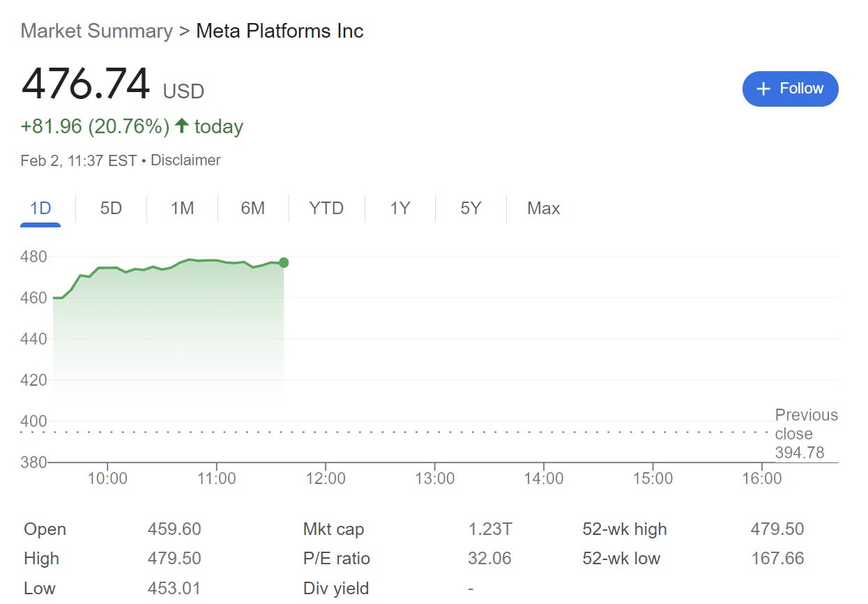Click the plus icon in Follow button
Screen dimensions: 868x604
pyautogui.click(x=763, y=89)
